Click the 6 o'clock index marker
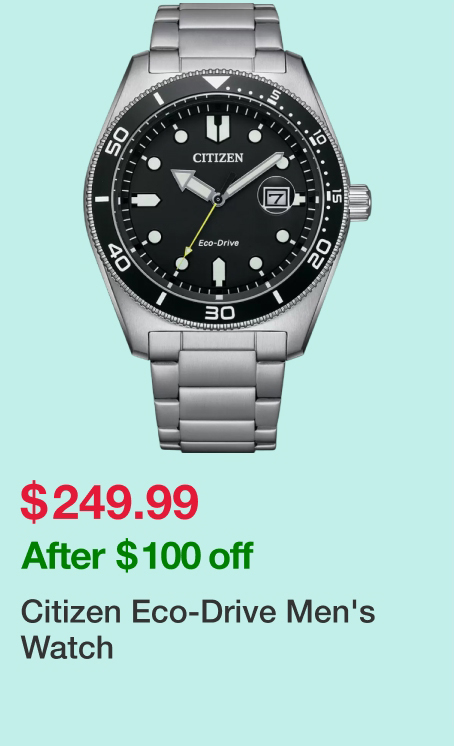This screenshot has height=746, width=454. point(218,272)
